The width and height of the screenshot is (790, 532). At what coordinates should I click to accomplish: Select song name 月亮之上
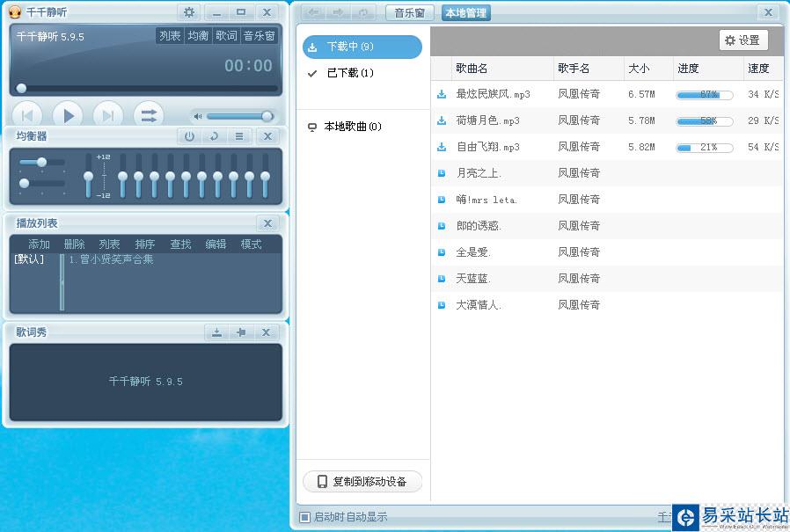coord(478,173)
